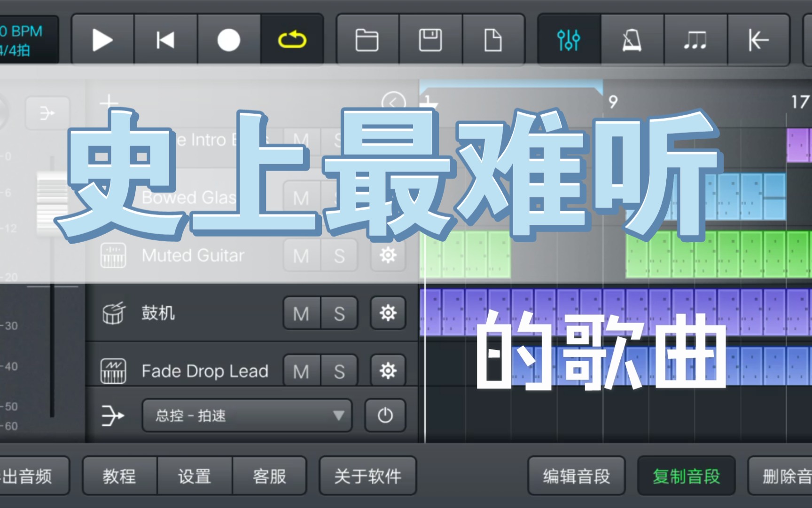Toggle power on the master tempo automation
Screen dimensions: 812x508
pos(385,416)
